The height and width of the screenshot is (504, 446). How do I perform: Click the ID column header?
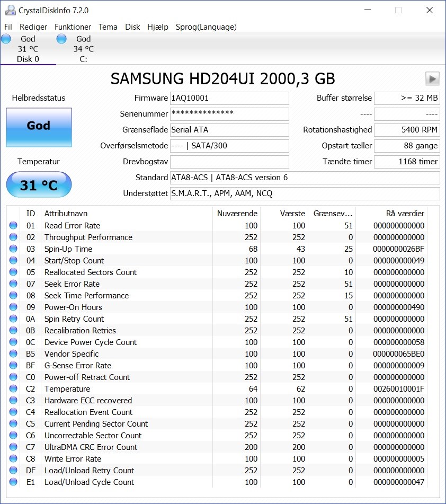click(31, 214)
